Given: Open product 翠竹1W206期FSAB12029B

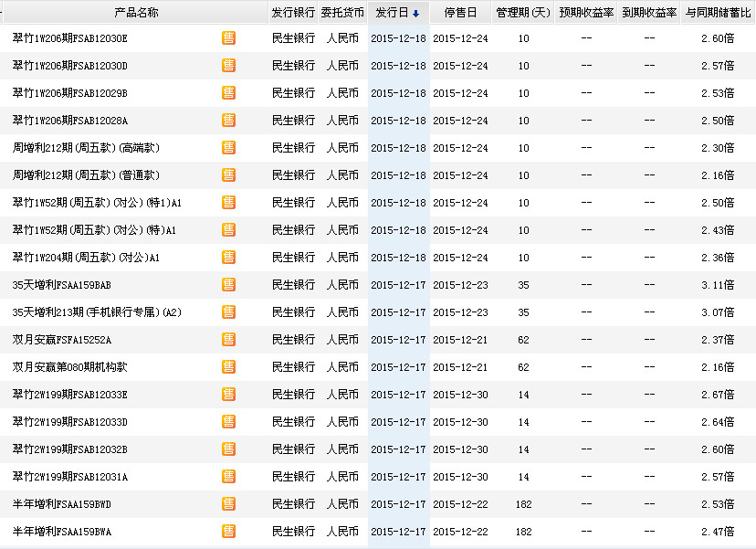Looking at the screenshot, I should [70, 93].
